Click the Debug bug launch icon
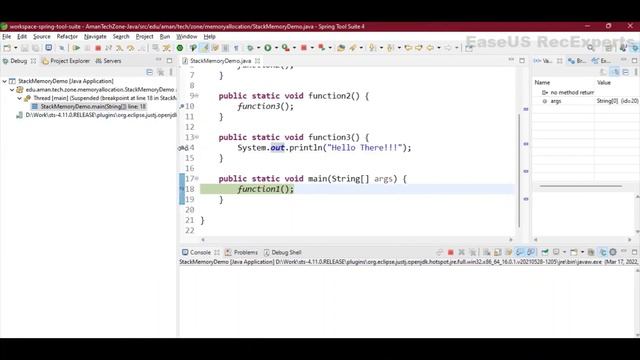Screen dimensions: 640x360 point(250,48)
